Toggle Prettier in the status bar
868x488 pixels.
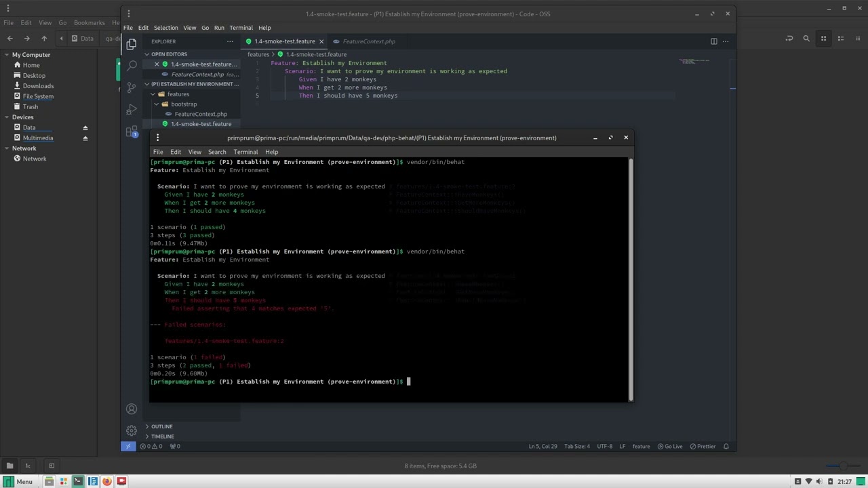[x=702, y=446]
